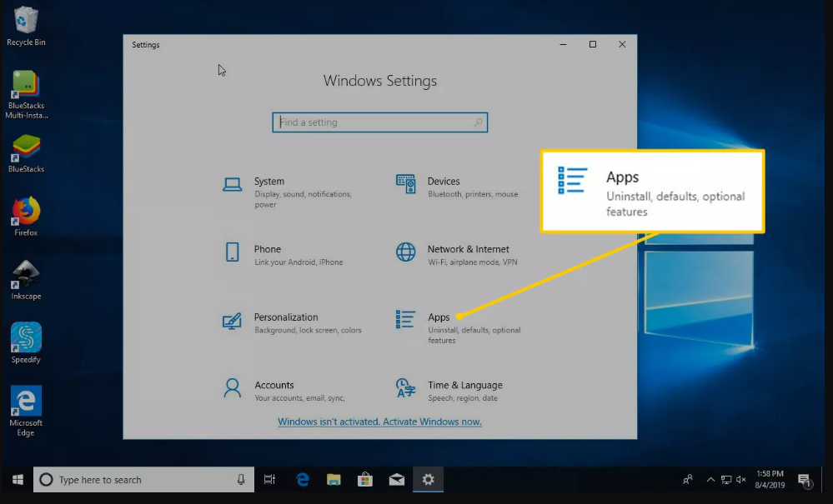Open the Mail app on the taskbar
833x504 pixels.
pyautogui.click(x=397, y=480)
